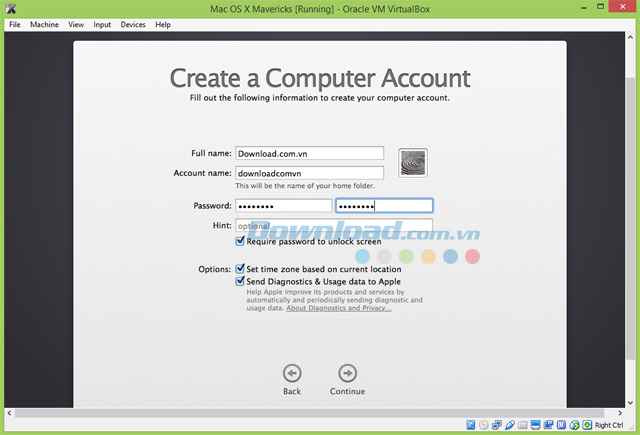
Task: Minimize the VirtualBox window
Action: tap(584, 7)
